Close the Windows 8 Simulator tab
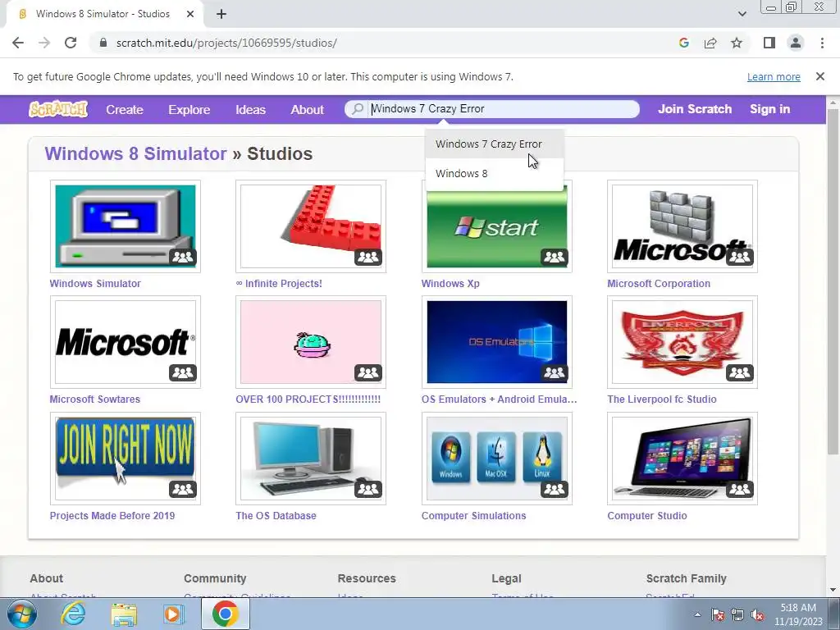840x630 pixels. 190,14
